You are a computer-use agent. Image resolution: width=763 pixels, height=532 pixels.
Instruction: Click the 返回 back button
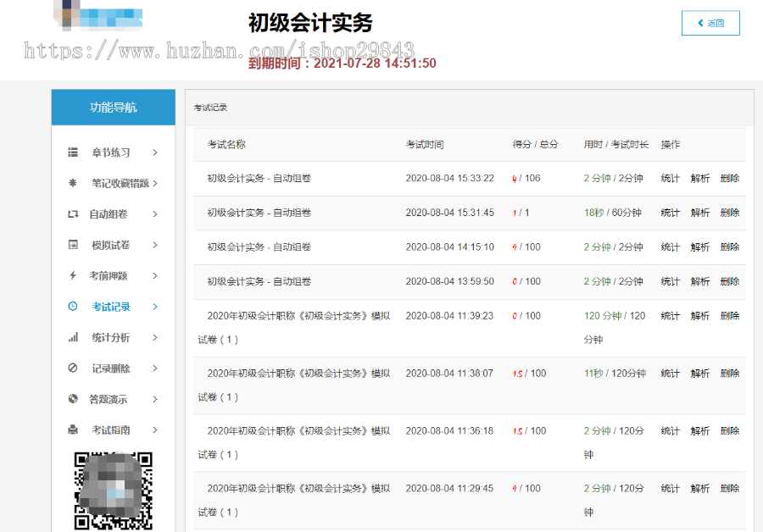(x=710, y=23)
